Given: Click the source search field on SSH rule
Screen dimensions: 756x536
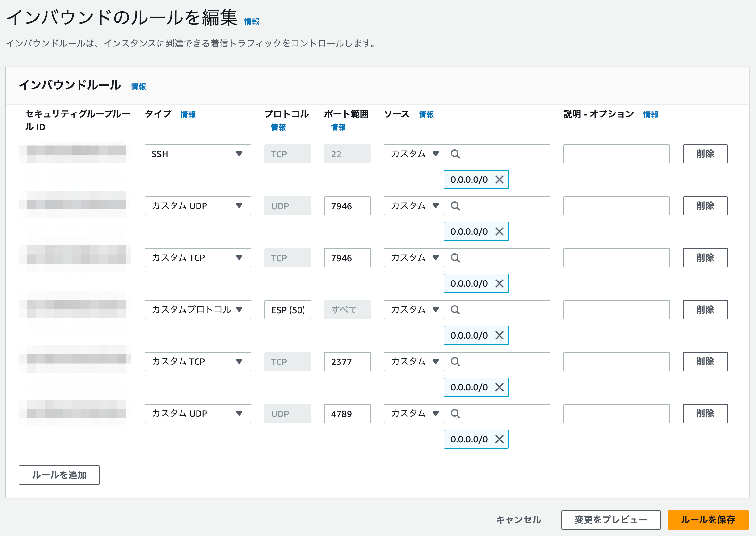Looking at the screenshot, I should (x=497, y=154).
